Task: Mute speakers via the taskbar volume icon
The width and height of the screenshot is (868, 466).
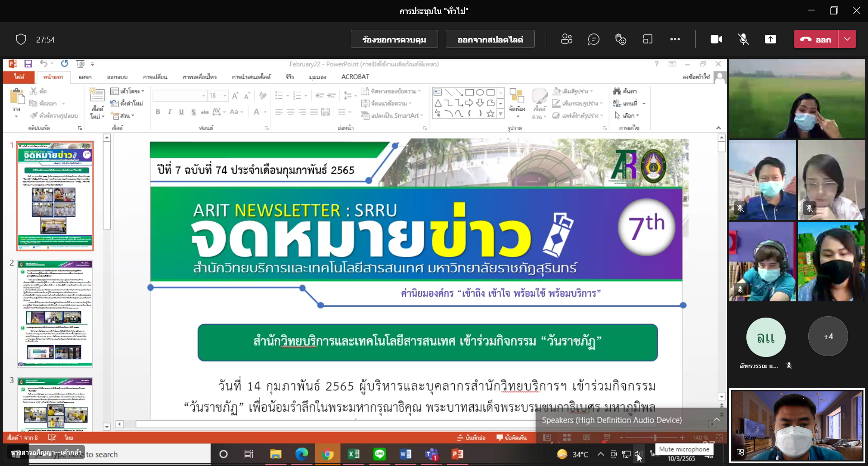Action: pyautogui.click(x=638, y=454)
